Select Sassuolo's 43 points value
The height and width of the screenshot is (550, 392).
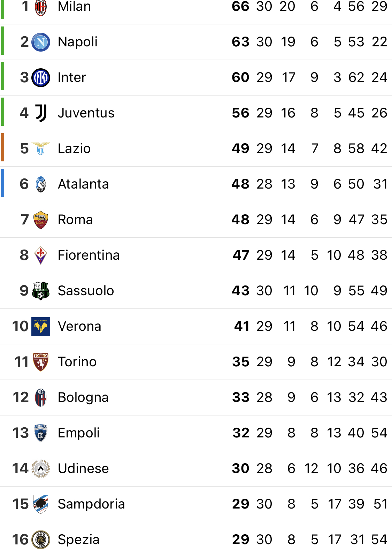click(241, 291)
